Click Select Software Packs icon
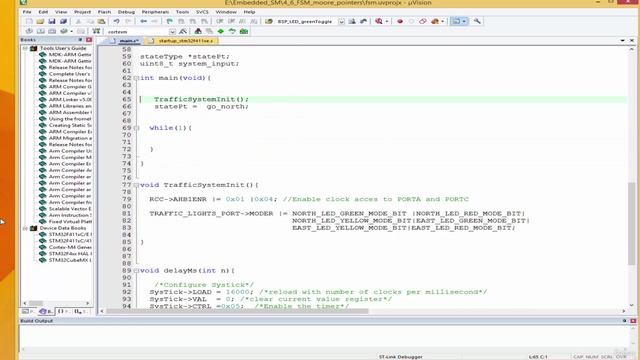640x360 pixels. click(x=232, y=31)
